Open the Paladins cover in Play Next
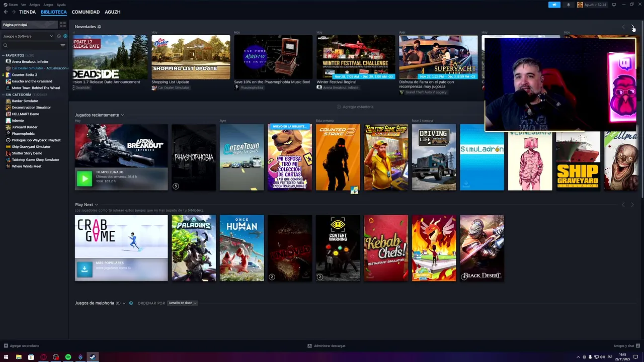644x362 pixels. click(193, 248)
